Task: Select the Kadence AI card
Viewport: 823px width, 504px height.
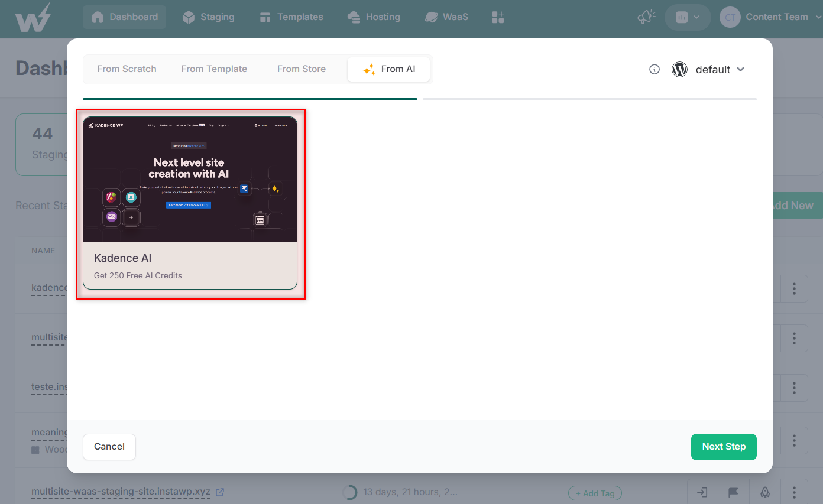Action: click(x=190, y=203)
